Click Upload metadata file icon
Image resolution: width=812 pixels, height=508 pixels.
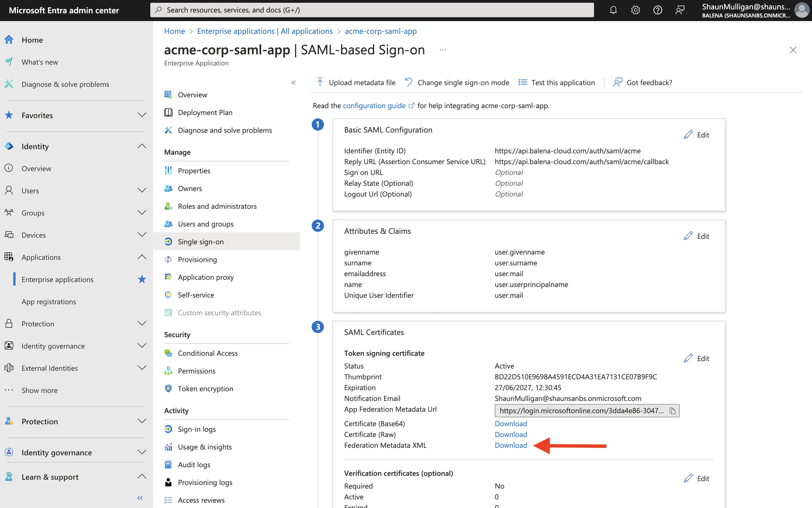(320, 82)
